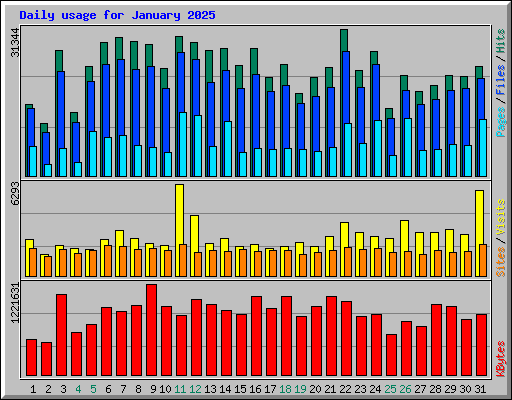Click the 31344 y-axis scale label
Image resolution: width=512 pixels, height=400 pixels.
tap(15, 43)
